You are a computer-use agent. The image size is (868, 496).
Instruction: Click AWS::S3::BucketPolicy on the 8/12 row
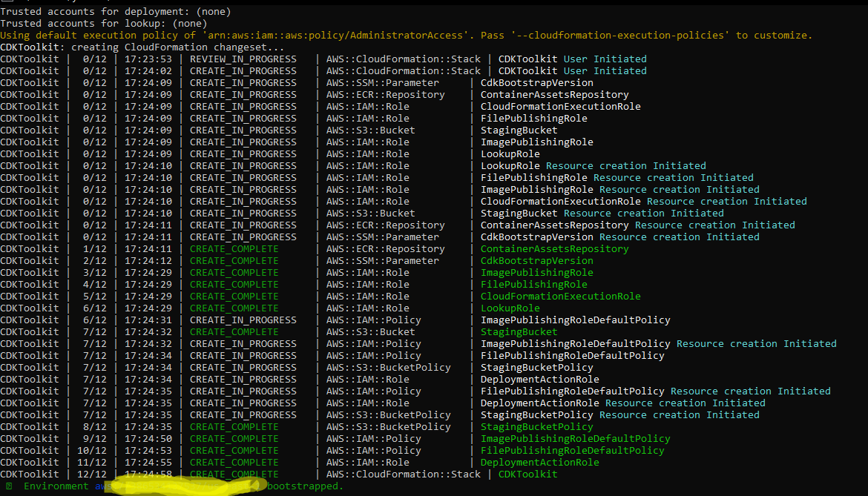pos(389,427)
